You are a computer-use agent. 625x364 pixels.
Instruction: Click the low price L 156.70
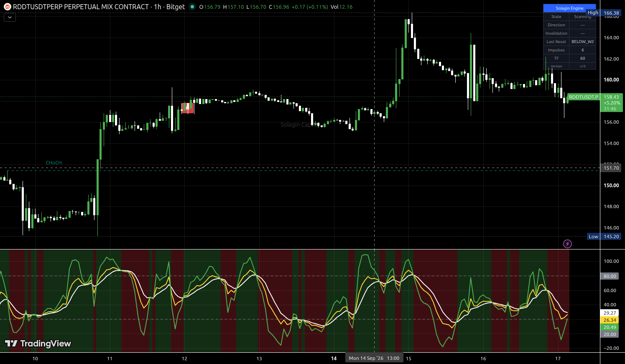(x=256, y=7)
